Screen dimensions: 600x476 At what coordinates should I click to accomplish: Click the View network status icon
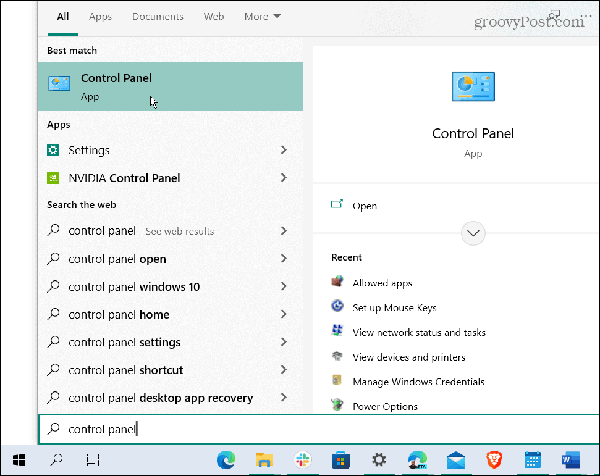tap(337, 331)
